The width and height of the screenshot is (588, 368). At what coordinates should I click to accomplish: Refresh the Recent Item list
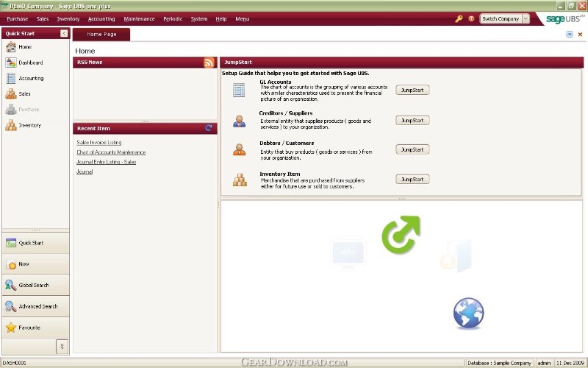pos(209,128)
